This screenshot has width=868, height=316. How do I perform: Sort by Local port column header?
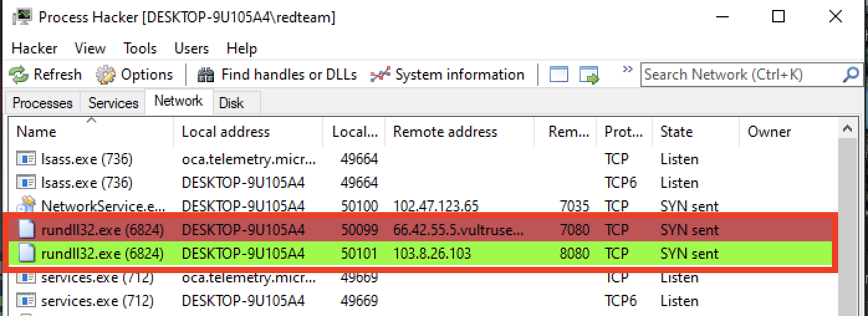click(354, 132)
